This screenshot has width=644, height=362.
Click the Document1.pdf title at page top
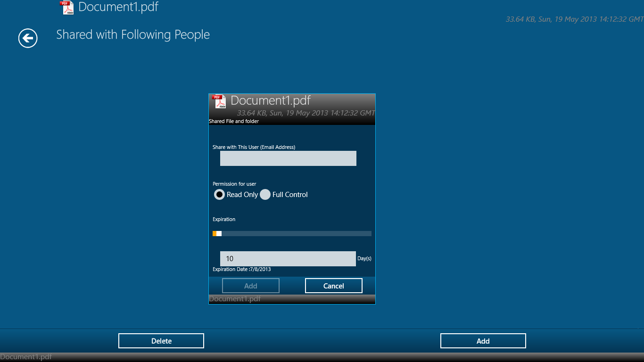tap(118, 7)
